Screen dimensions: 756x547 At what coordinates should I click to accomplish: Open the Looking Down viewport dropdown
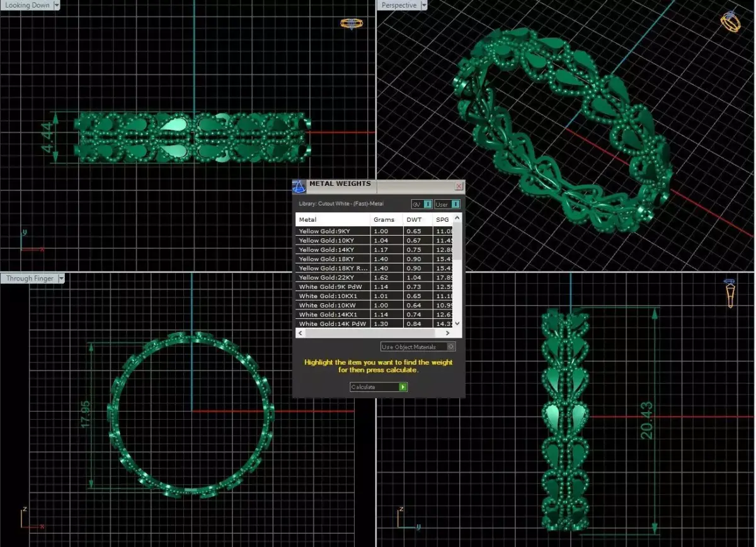click(x=57, y=5)
